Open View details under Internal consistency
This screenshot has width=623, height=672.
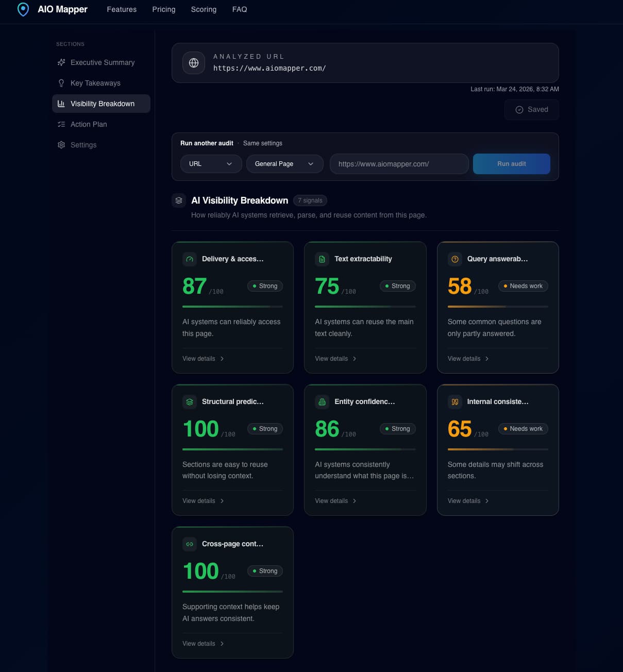463,500
